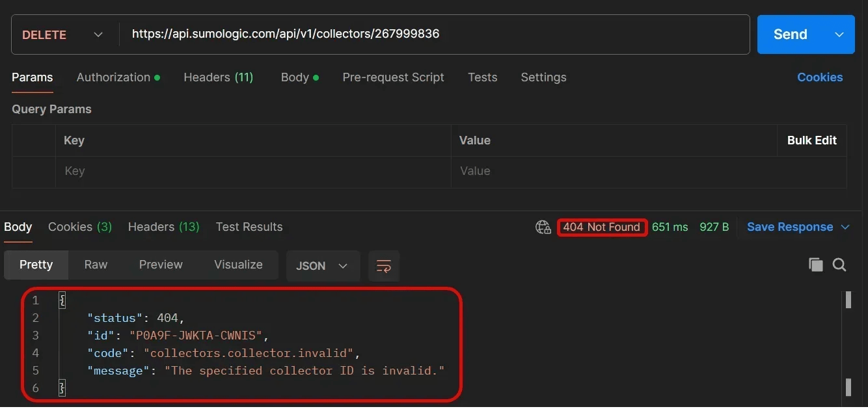Click the wrap lines icon in response toolbar

[384, 265]
